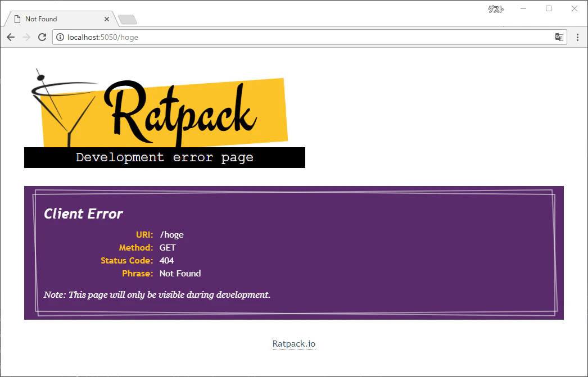Click the Client Error heading
588x377 pixels.
pos(83,214)
